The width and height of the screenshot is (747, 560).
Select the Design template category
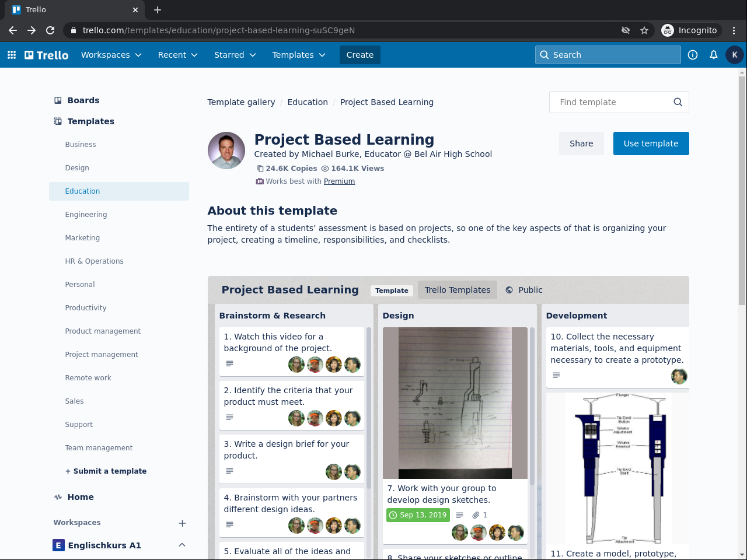click(119, 168)
